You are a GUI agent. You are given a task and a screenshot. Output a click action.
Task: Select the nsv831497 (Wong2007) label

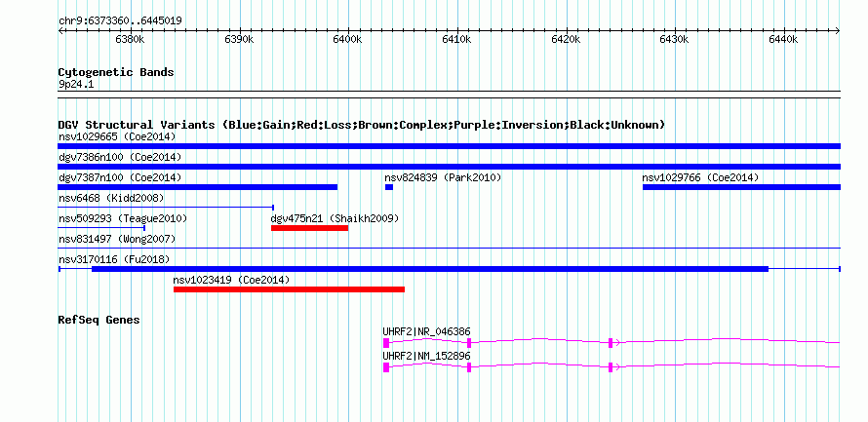(117, 239)
